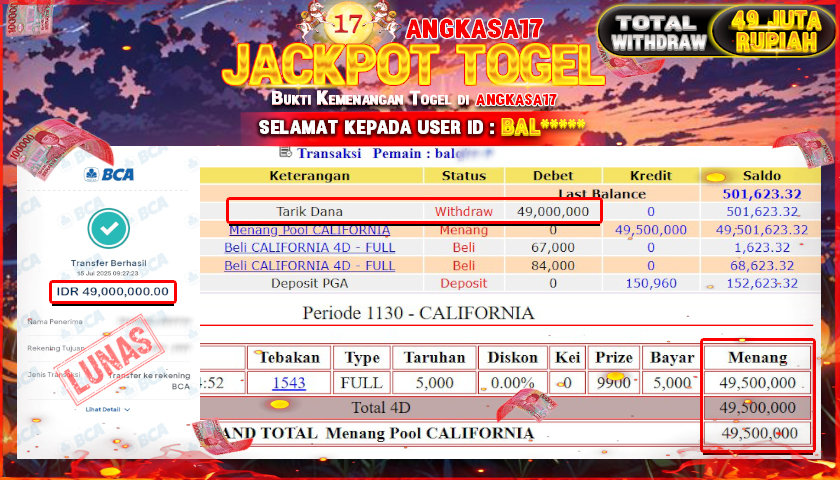Screen dimensions: 840x480
Task: Click the Keterangan column header
Action: pos(310,176)
